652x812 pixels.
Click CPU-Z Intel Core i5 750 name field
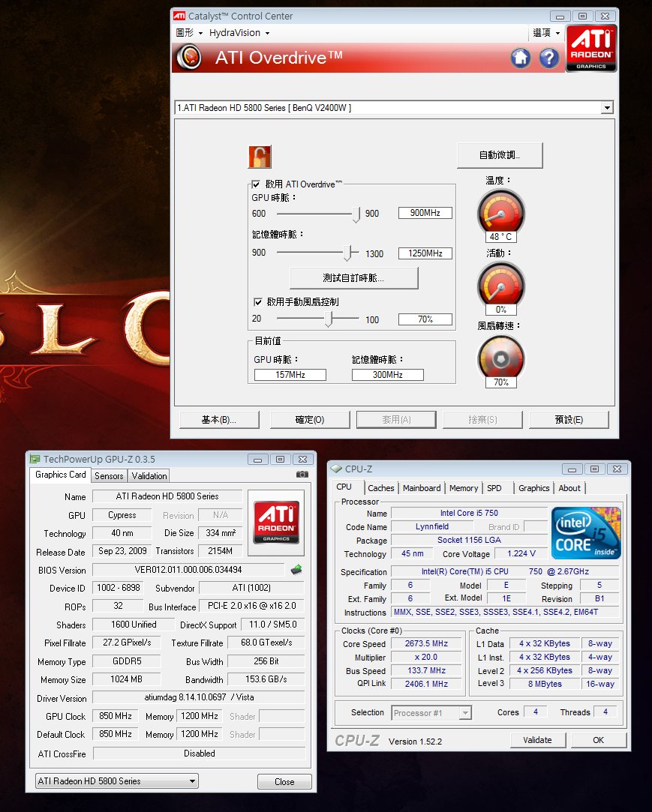[x=469, y=513]
